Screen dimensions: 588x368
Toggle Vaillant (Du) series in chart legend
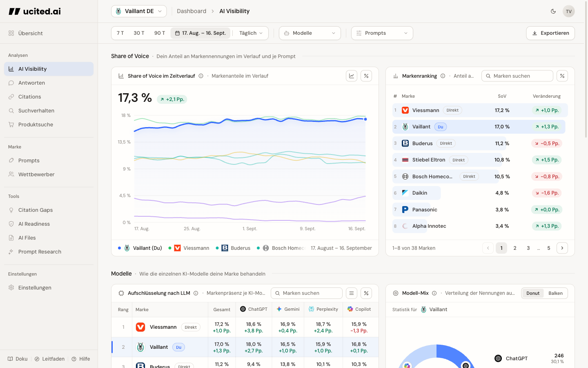pos(140,248)
